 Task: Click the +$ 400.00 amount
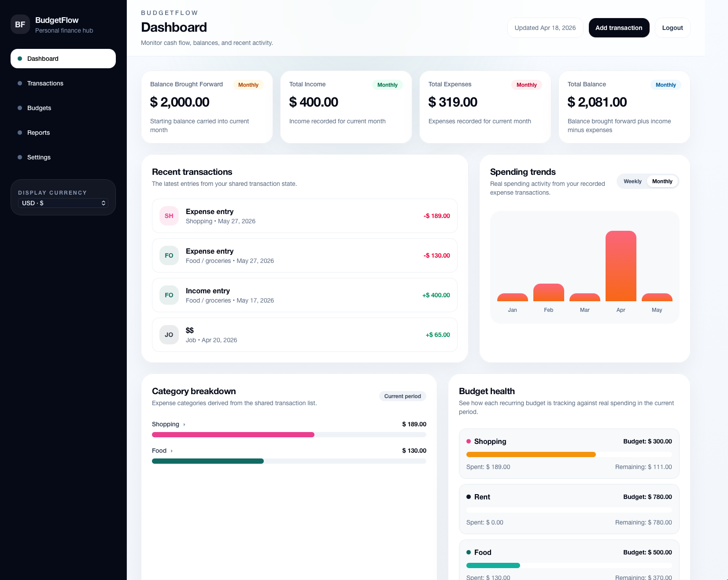[x=436, y=295]
